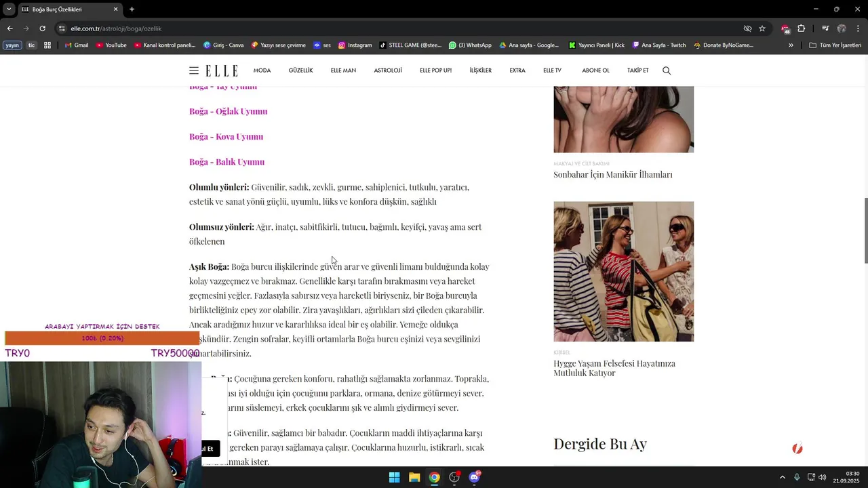Click the page vertical scrollbar thumb

865,230
